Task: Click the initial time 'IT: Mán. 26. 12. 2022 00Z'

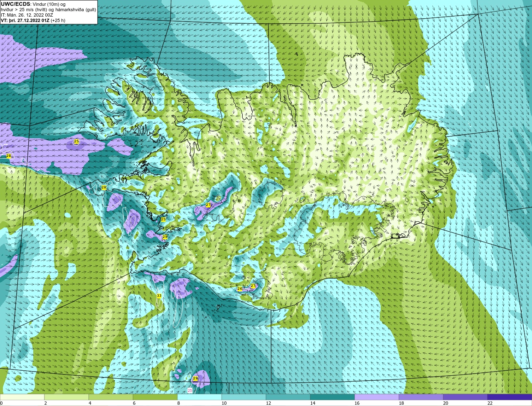Action: tap(27, 15)
